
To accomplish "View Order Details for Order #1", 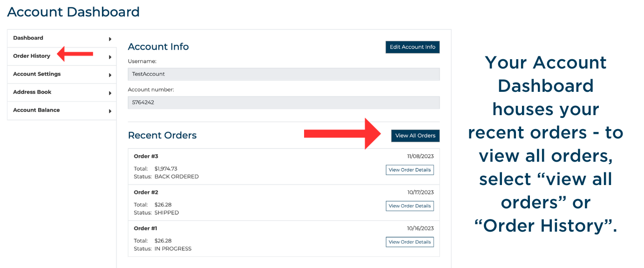I will pyautogui.click(x=409, y=242).
